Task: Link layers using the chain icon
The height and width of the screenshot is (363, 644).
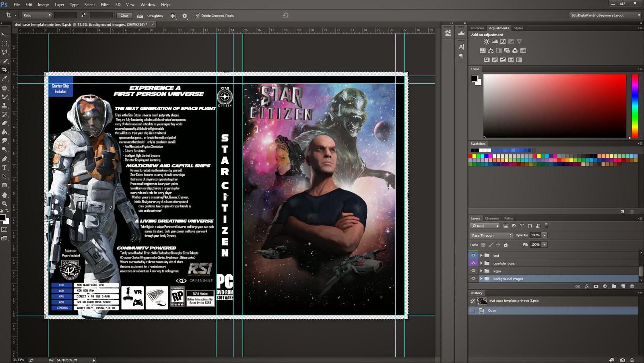Action: click(578, 287)
